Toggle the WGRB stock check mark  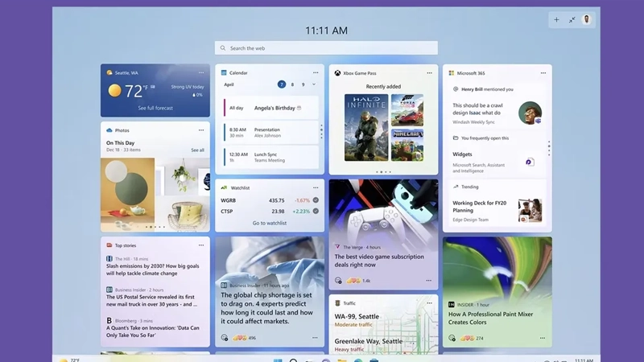[x=316, y=200]
